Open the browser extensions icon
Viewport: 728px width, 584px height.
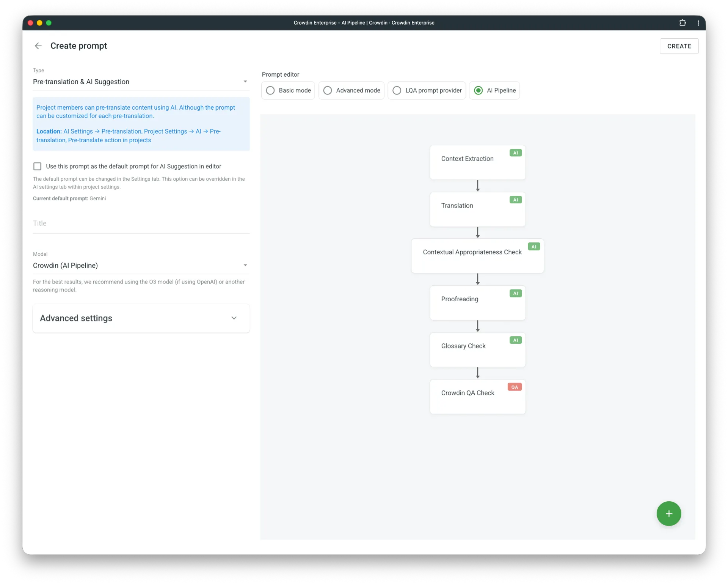tap(682, 23)
